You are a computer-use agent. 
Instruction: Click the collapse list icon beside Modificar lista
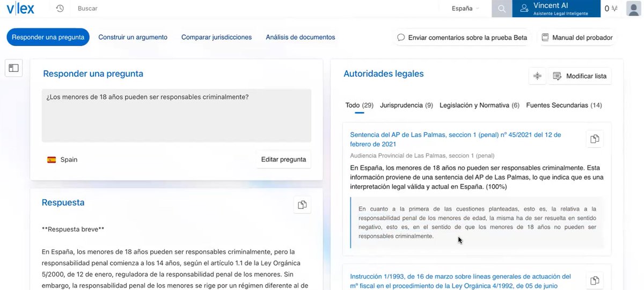point(537,76)
